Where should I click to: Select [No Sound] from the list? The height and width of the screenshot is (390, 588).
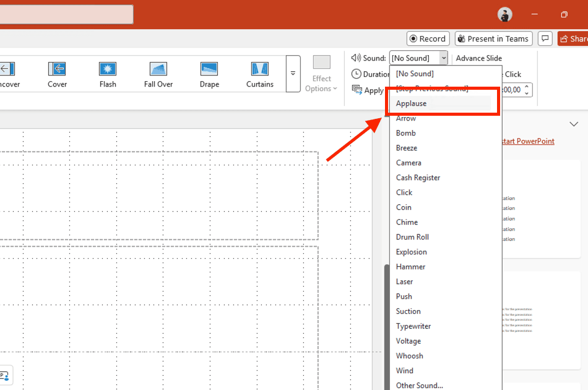click(446, 74)
